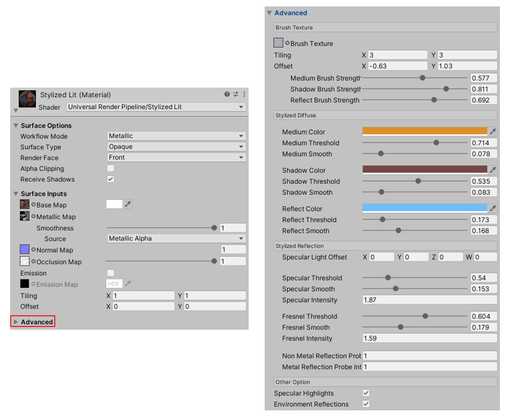
Task: Click the Surface Inputs Offset Y field
Action: click(215, 306)
